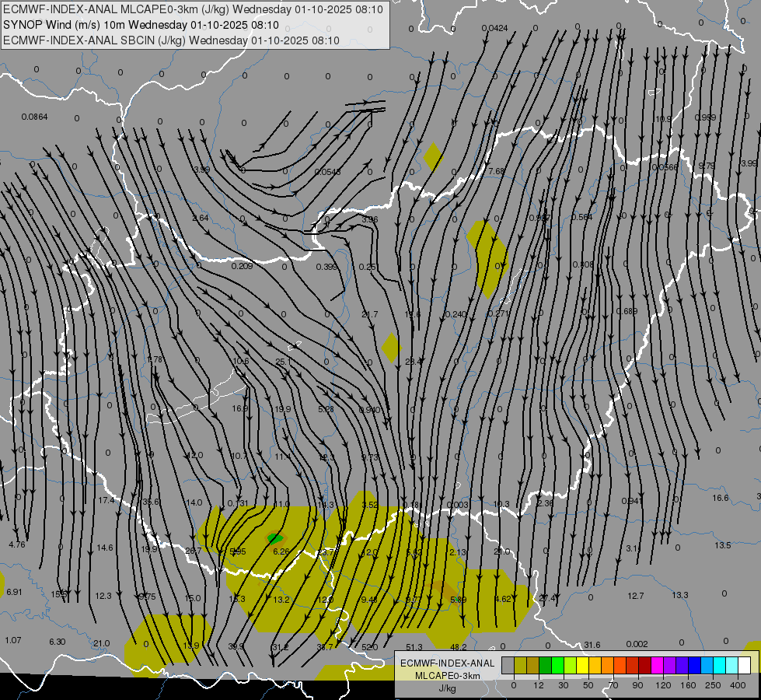Click the map value 0.0864
The image size is (761, 700).
[x=34, y=117]
